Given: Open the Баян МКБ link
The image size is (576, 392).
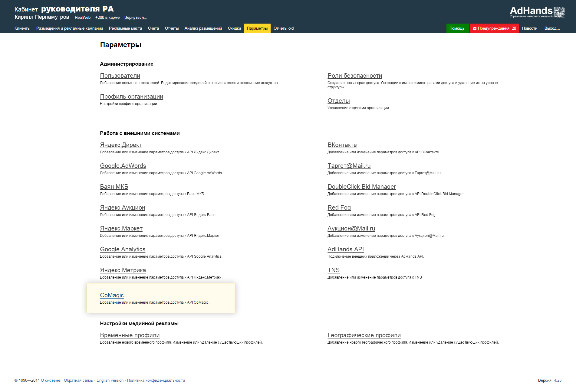Looking at the screenshot, I should click(114, 187).
